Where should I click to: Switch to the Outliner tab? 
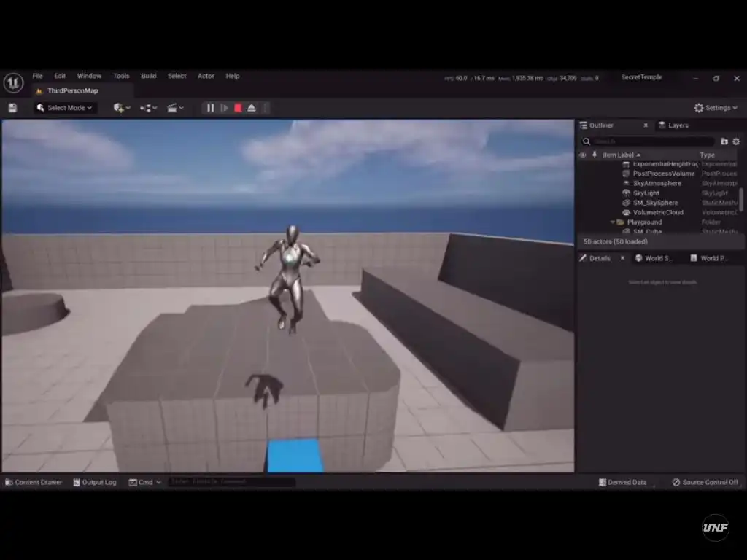tap(601, 125)
